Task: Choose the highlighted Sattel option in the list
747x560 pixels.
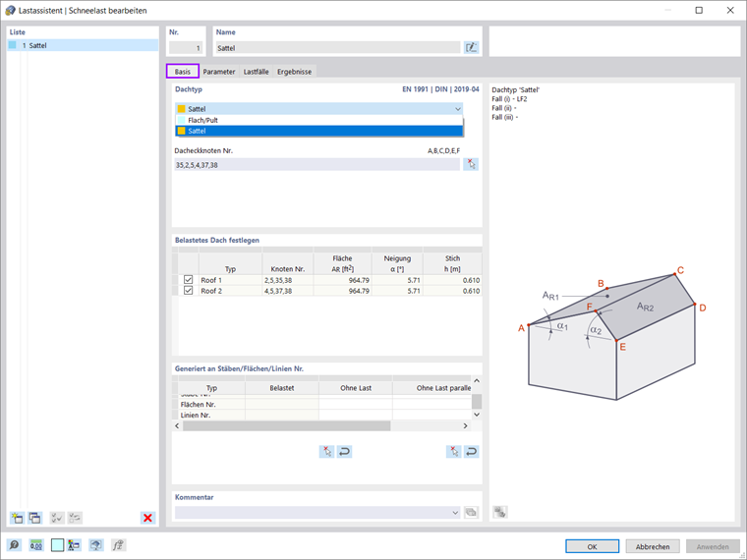Action: (x=319, y=131)
